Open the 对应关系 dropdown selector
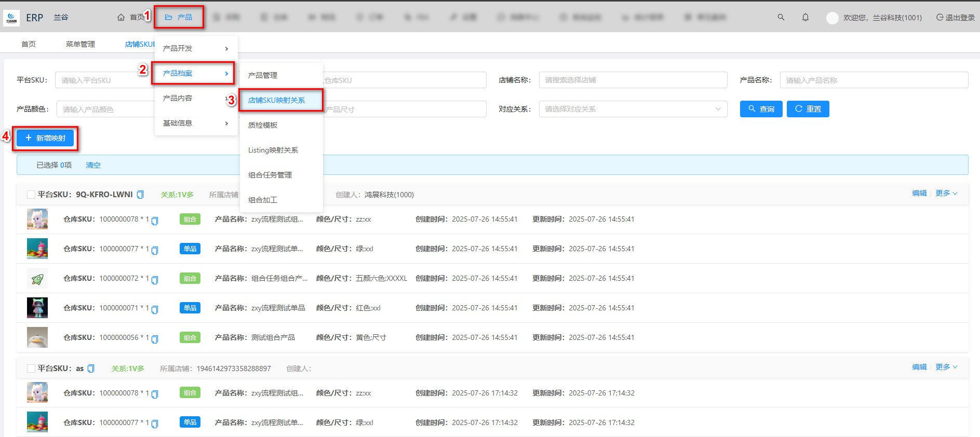 coord(633,109)
